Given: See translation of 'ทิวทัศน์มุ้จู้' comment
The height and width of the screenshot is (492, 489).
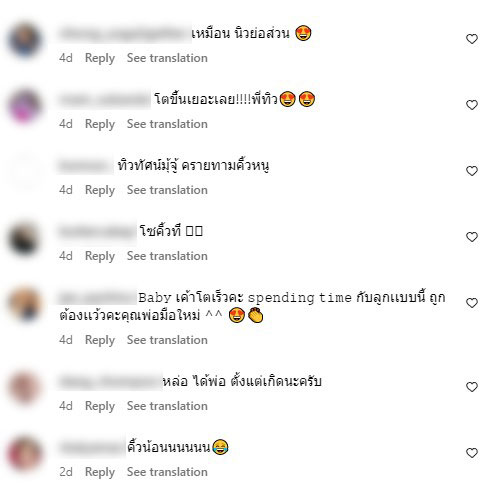Looking at the screenshot, I should tap(167, 190).
